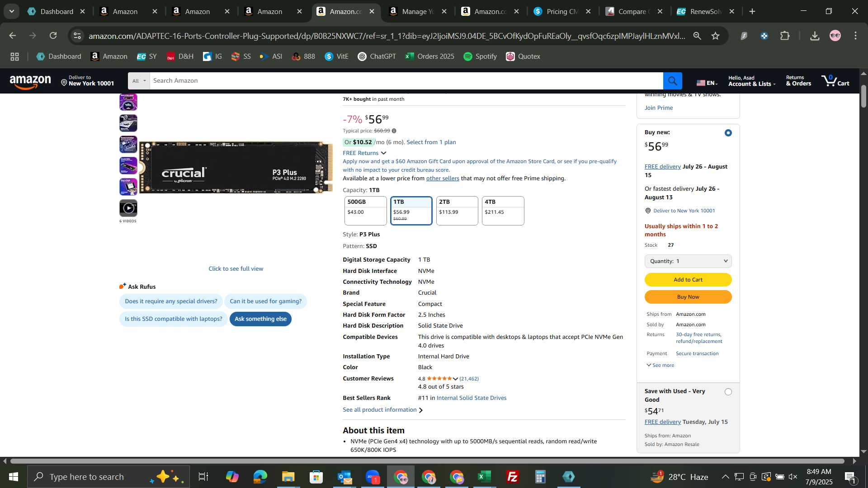Open Orders 2025 bookmark
Viewport: 868px width, 488px height.
tap(430, 56)
